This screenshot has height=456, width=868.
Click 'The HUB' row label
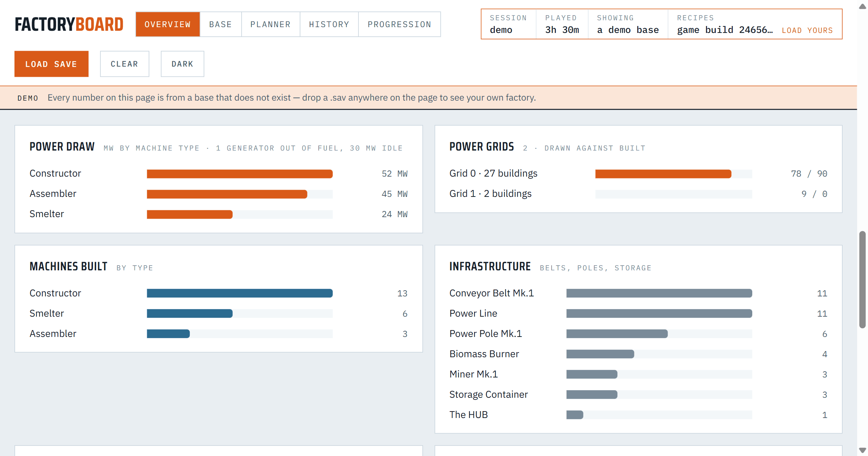(x=469, y=415)
